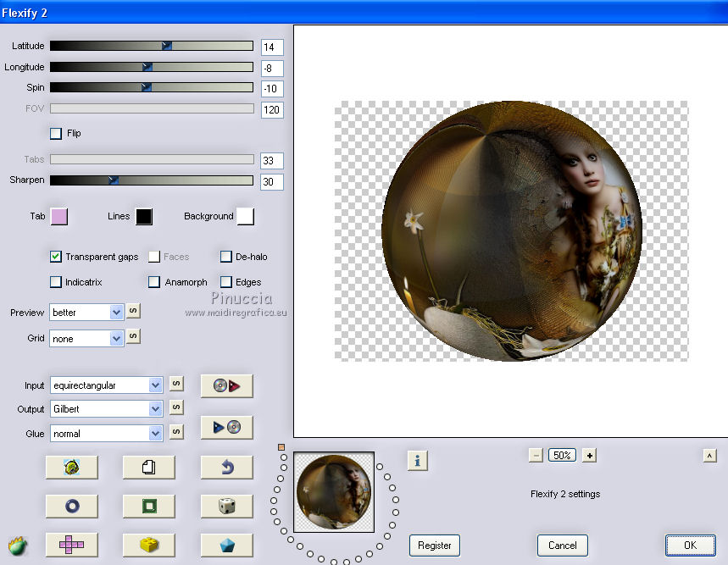The image size is (728, 565).
Task: Click the pink cross cube-layout button
Action: pyautogui.click(x=71, y=545)
